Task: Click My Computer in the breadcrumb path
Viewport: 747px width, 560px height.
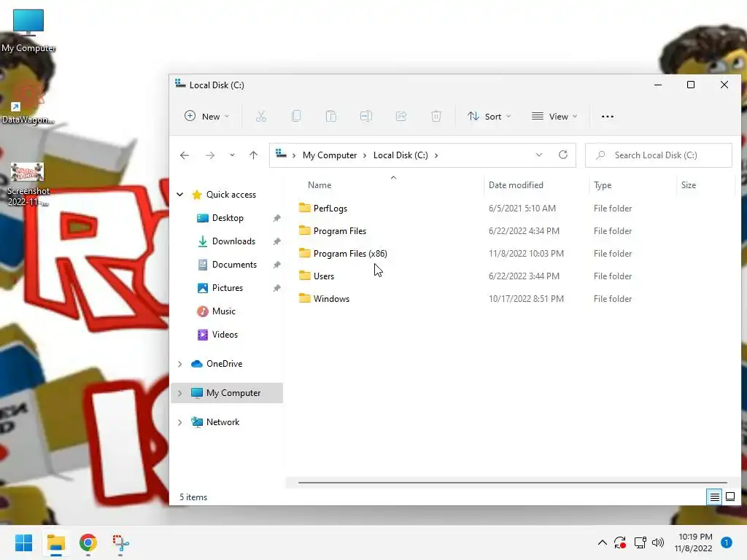Action: (x=330, y=155)
